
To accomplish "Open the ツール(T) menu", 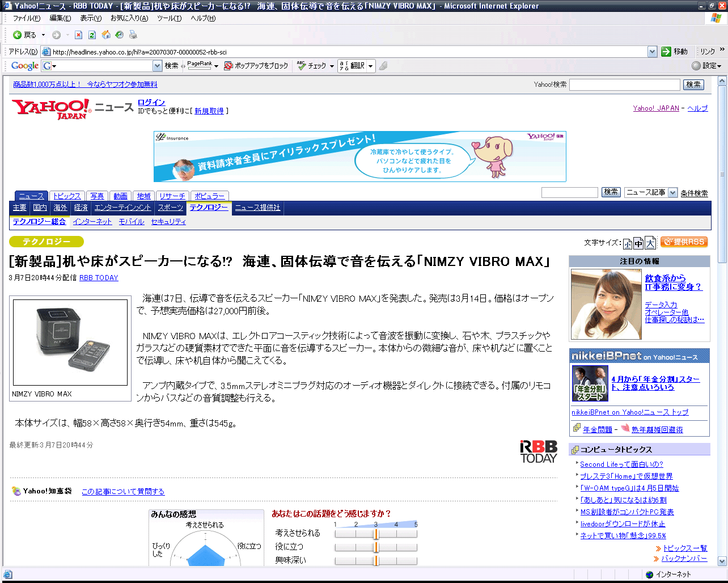I will 169,18.
